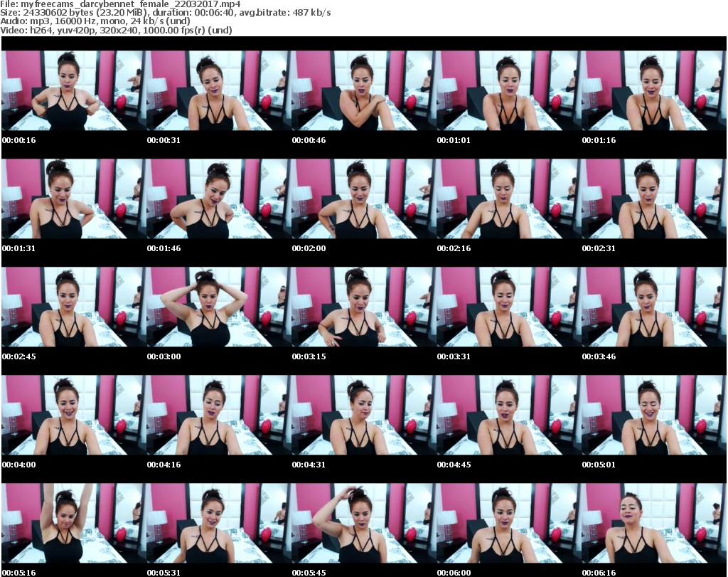728x577 pixels.
Task: Click the 00:03:00 timestamp label
Action: point(164,356)
